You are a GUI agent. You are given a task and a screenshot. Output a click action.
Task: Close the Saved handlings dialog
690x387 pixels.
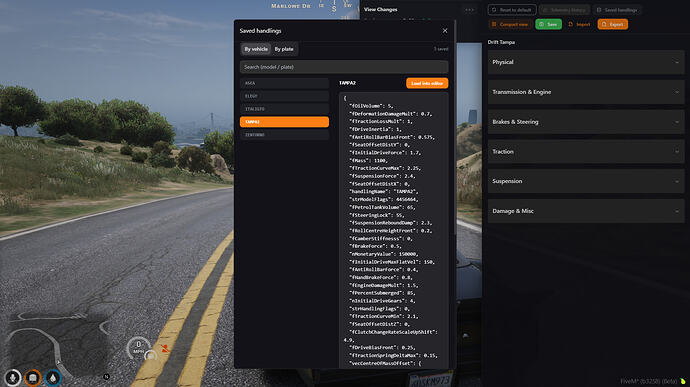point(445,31)
